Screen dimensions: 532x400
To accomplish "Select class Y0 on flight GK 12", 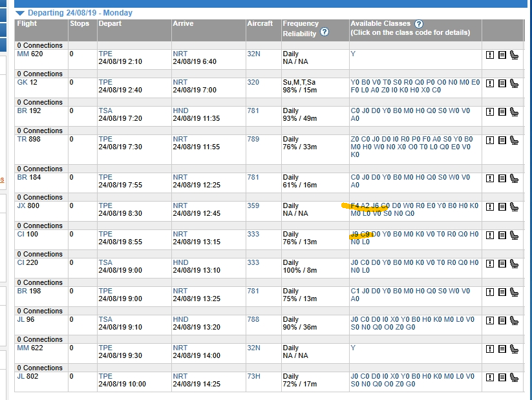I will (x=355, y=82).
